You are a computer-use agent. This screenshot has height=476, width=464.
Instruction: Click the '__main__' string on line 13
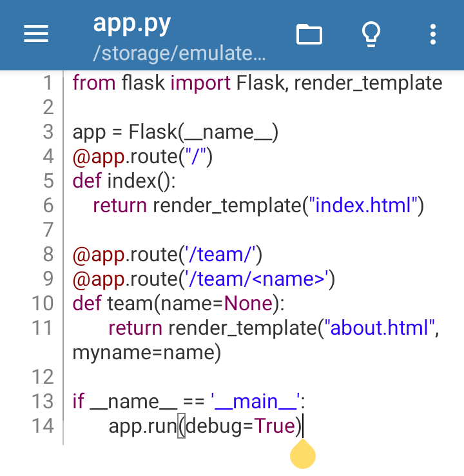pos(255,401)
